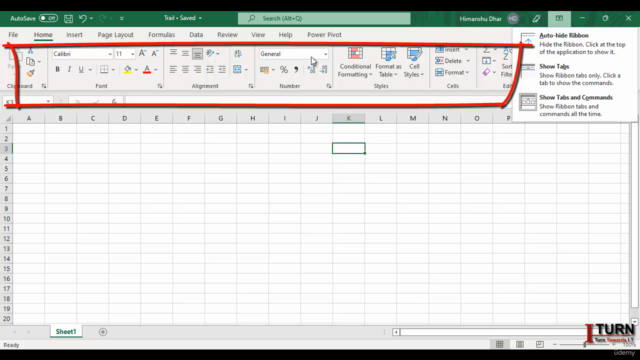Open the Calibri font name dropdown
Image resolution: width=640 pixels, height=360 pixels.
110,54
